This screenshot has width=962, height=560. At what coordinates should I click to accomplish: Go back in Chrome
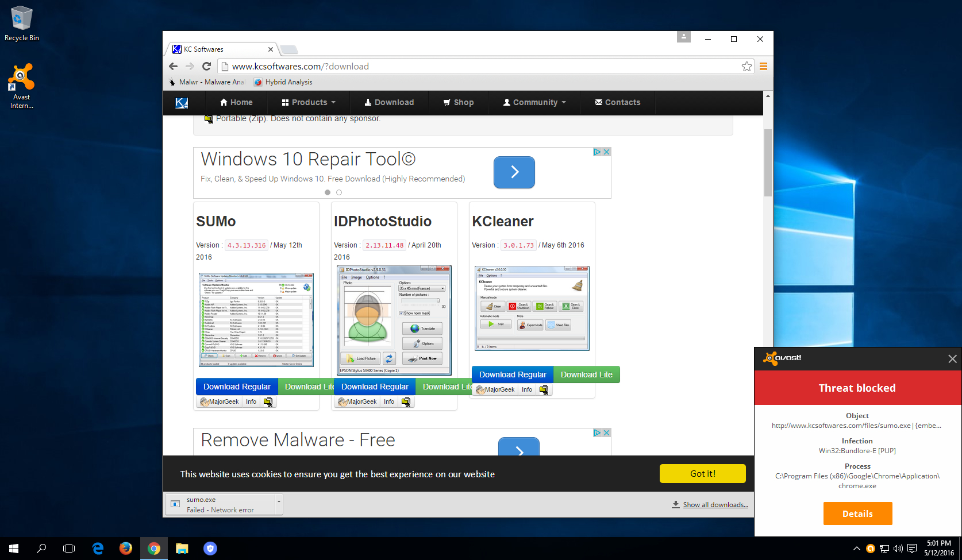coord(173,66)
